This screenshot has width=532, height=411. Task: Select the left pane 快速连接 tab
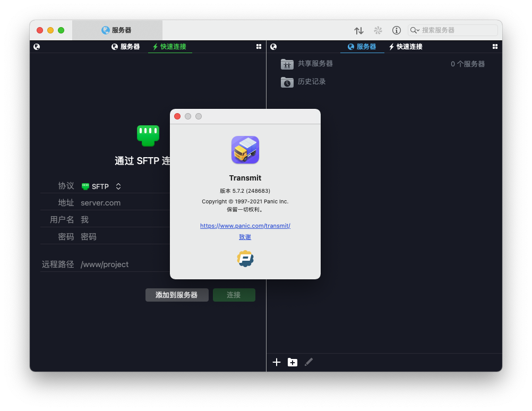(170, 47)
